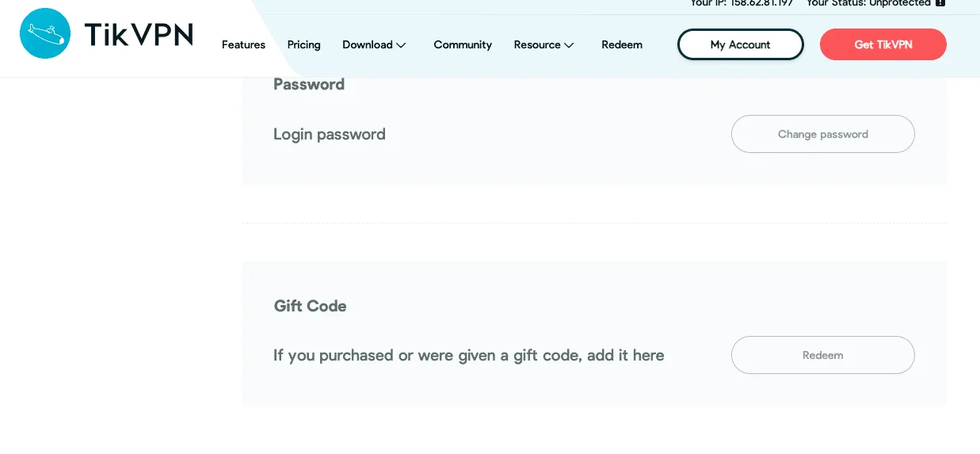
Task: Click the red Get TikVPN button
Action: 883,44
